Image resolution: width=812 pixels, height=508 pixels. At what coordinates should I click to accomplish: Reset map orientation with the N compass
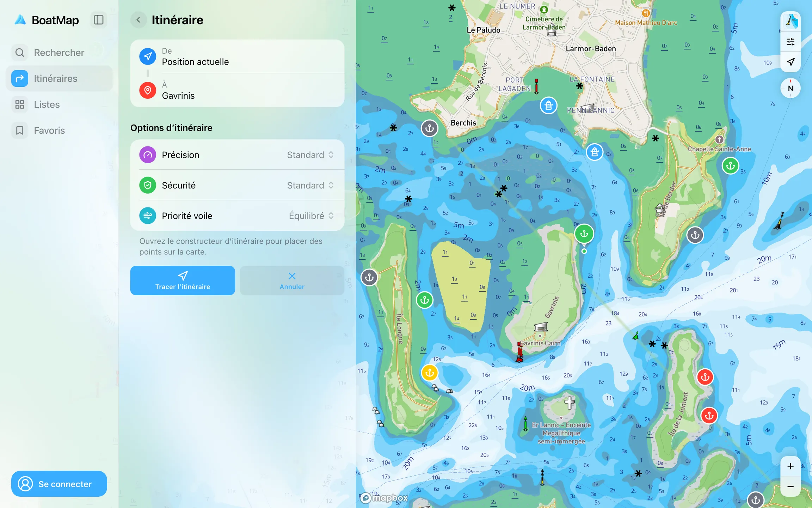791,88
